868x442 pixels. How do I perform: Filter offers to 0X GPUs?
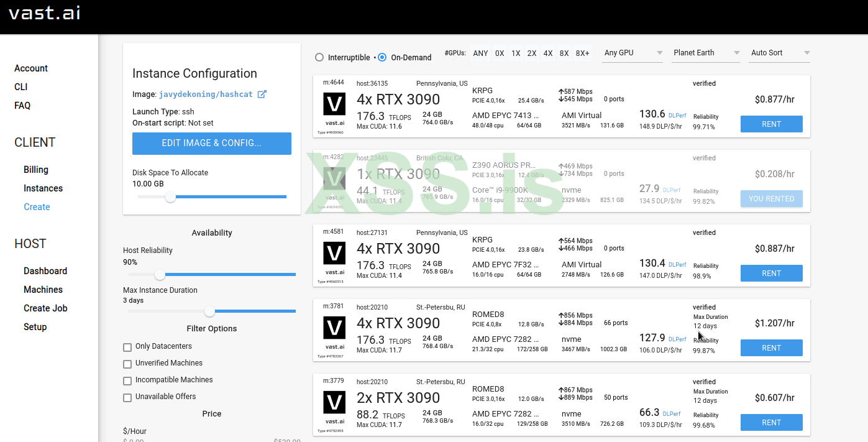[x=500, y=53]
